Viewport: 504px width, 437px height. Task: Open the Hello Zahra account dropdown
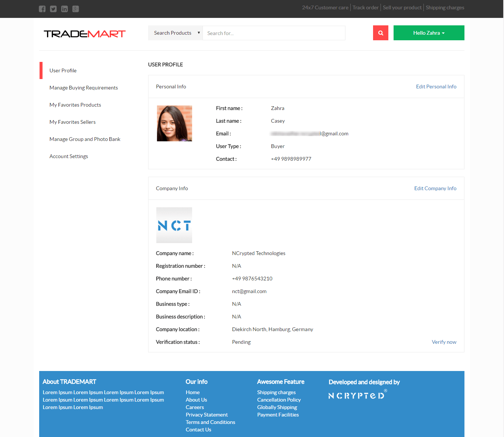pyautogui.click(x=429, y=33)
